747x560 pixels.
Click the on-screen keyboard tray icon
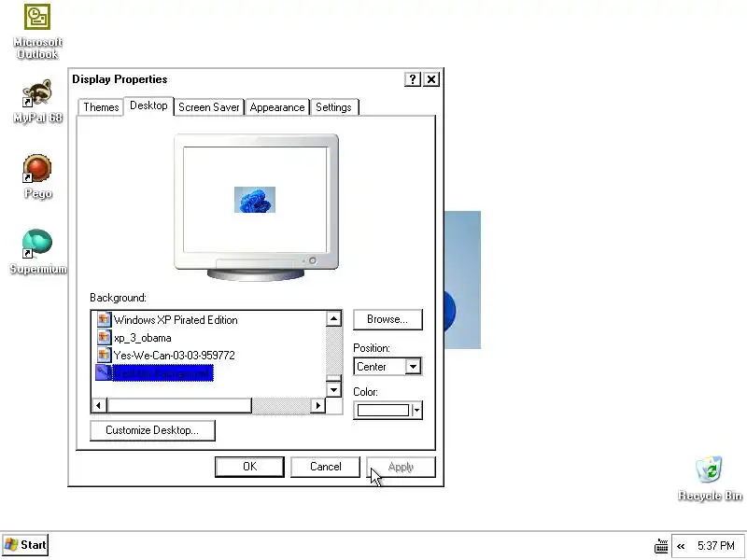(x=661, y=546)
